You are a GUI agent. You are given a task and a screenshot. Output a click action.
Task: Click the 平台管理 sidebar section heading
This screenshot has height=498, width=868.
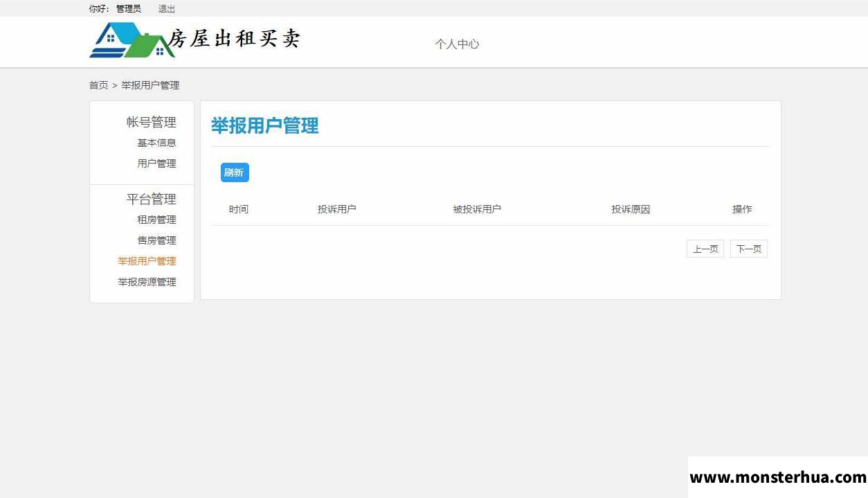pyautogui.click(x=151, y=199)
